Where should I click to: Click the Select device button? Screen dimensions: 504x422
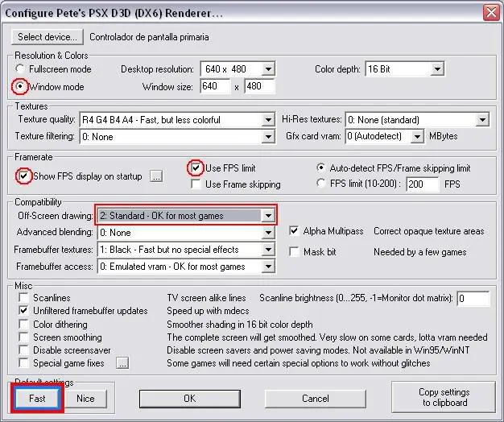point(48,37)
